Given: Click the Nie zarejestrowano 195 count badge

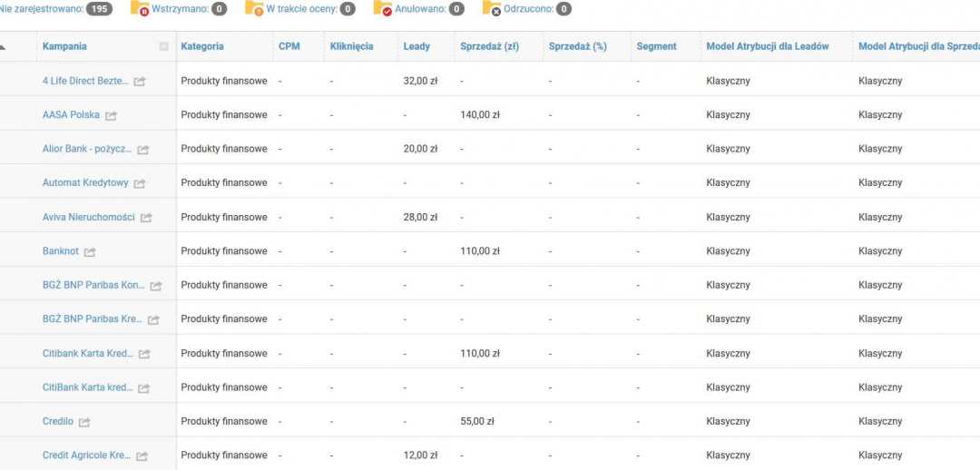Looking at the screenshot, I should [99, 9].
